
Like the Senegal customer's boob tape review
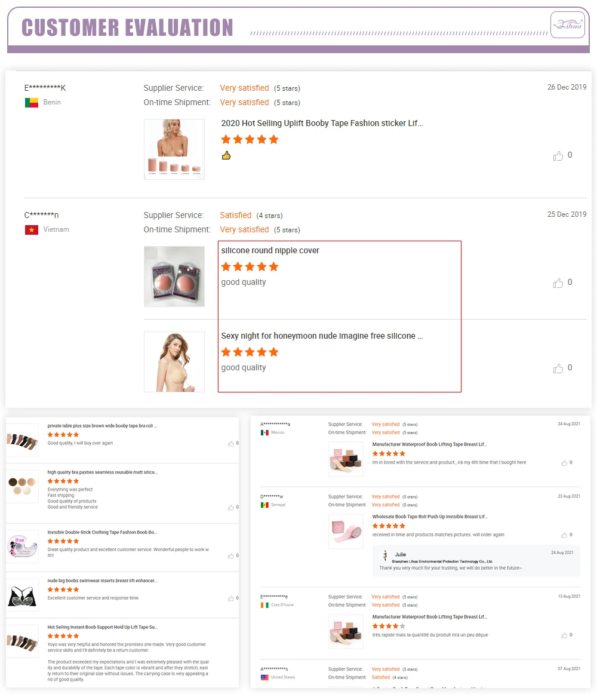564,535
